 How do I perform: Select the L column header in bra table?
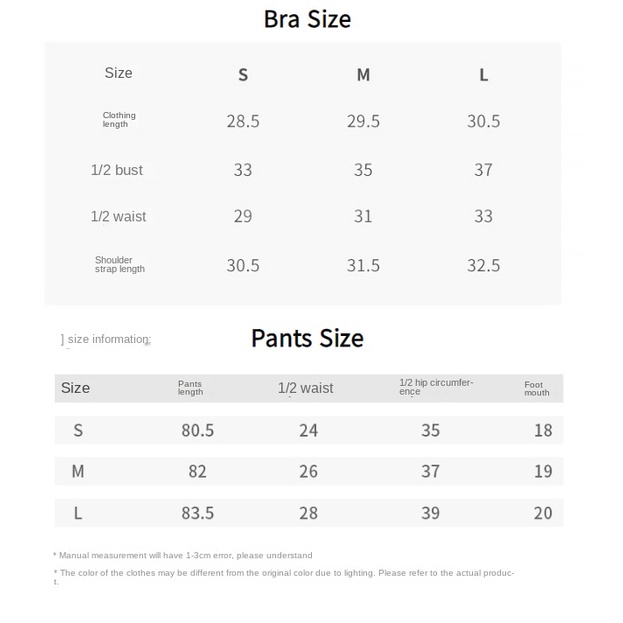pyautogui.click(x=483, y=75)
